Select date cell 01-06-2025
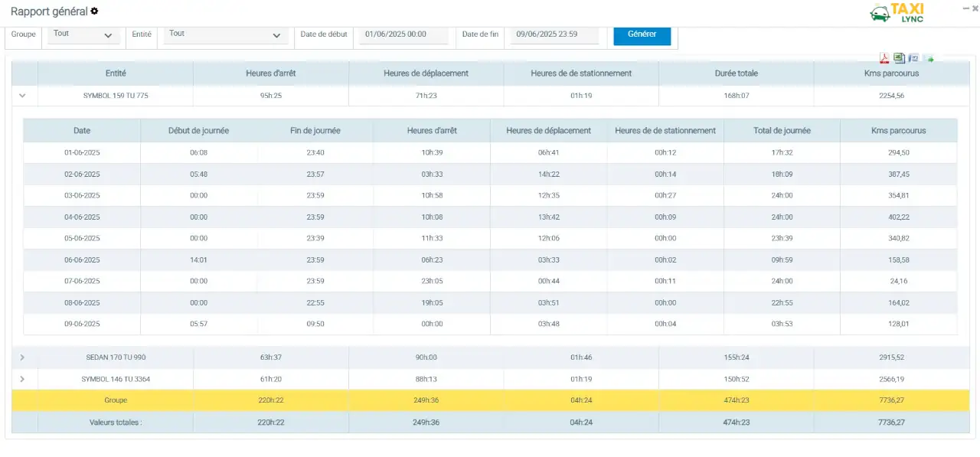This screenshot has width=980, height=457. pyautogui.click(x=82, y=153)
